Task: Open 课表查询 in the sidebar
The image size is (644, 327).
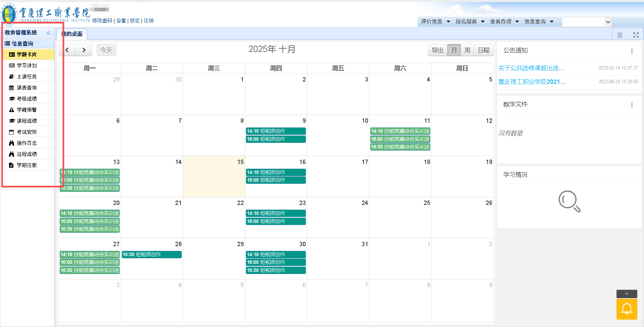Action: [x=27, y=88]
